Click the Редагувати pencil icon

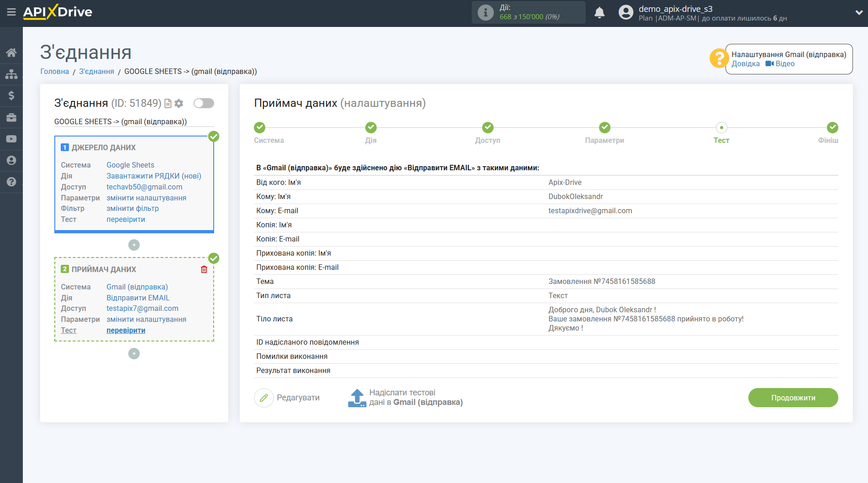(x=263, y=398)
